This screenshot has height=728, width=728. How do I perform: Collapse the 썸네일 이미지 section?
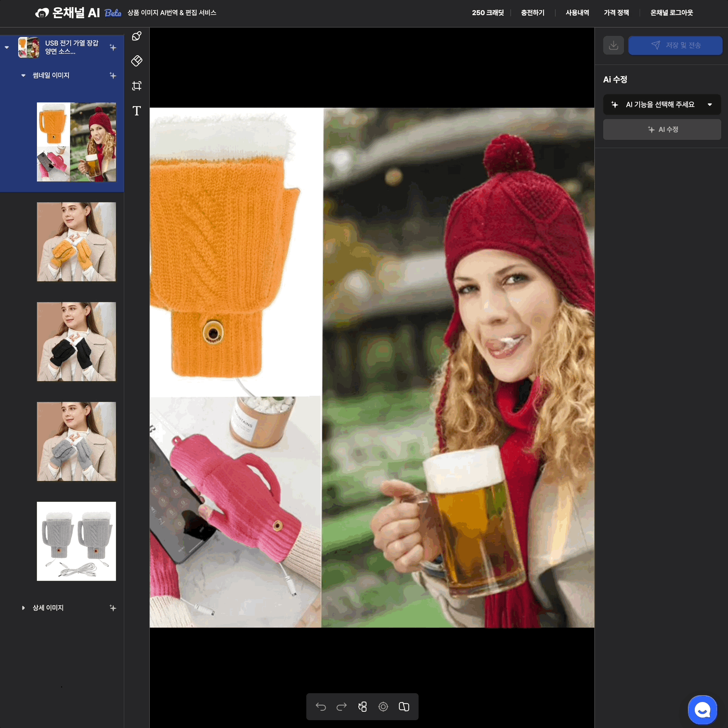tap(23, 75)
